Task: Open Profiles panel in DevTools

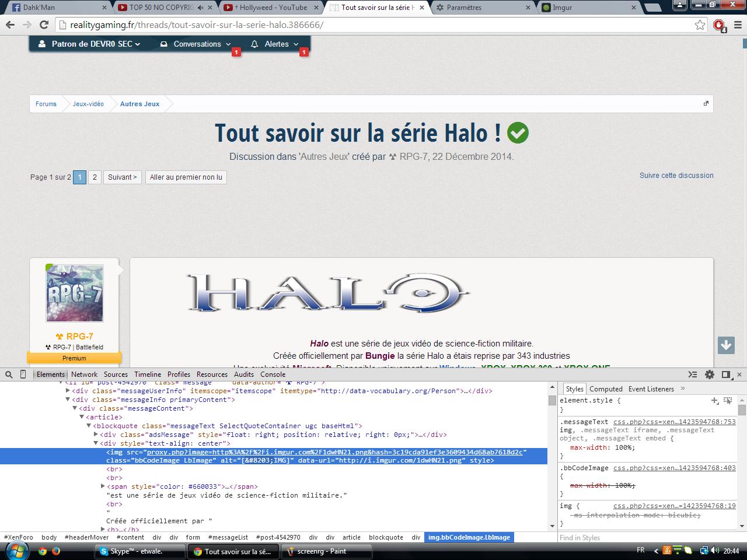Action: click(x=179, y=374)
